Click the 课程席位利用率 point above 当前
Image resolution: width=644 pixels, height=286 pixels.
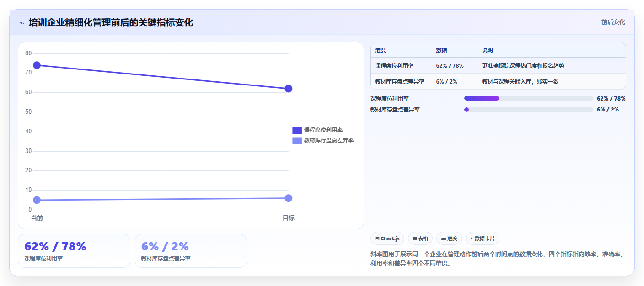tap(37, 65)
